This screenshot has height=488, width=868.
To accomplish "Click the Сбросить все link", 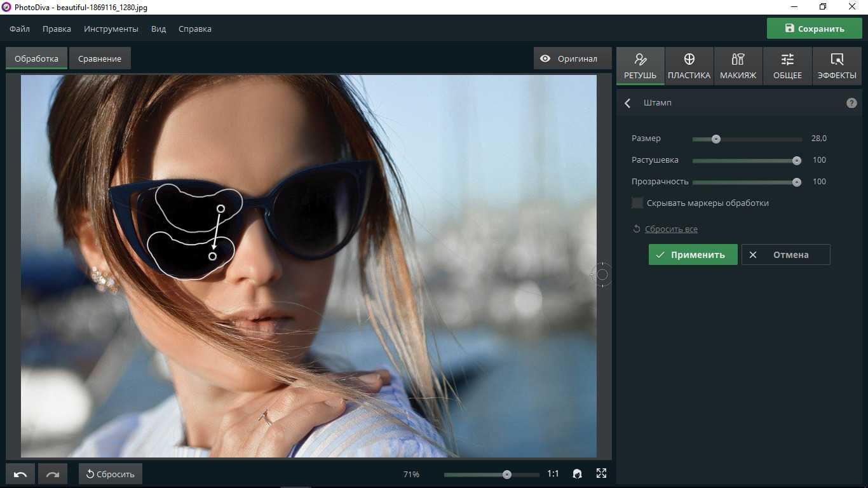I will coord(671,229).
